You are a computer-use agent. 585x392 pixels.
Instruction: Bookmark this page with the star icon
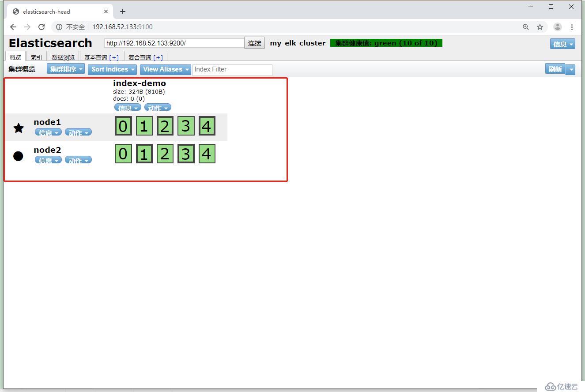pos(540,27)
